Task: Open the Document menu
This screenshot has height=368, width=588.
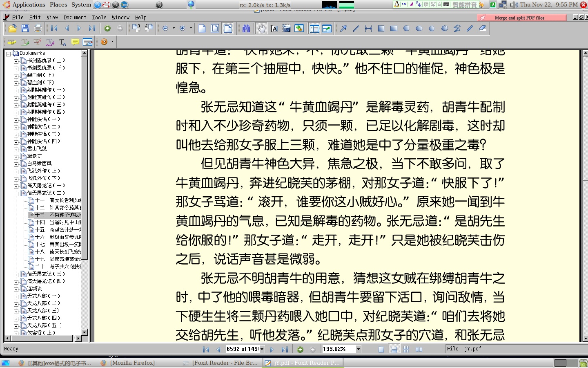Action: pos(75,18)
